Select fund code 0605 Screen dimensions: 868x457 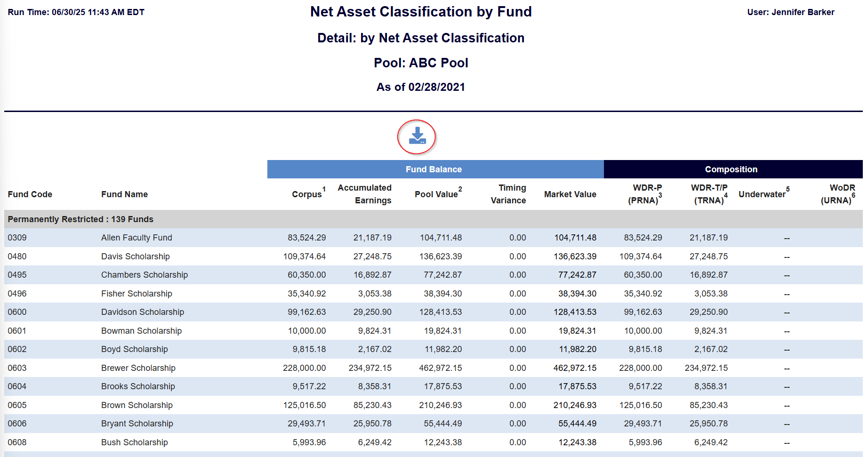[17, 405]
